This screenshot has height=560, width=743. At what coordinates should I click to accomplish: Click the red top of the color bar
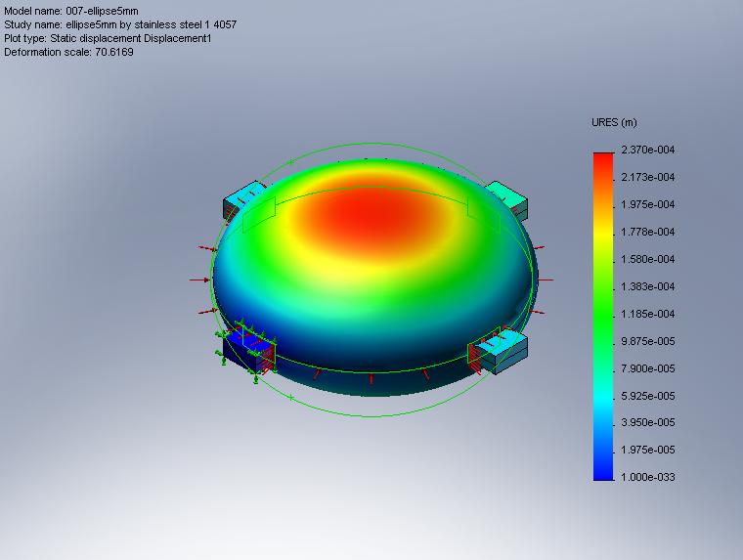[x=602, y=160]
